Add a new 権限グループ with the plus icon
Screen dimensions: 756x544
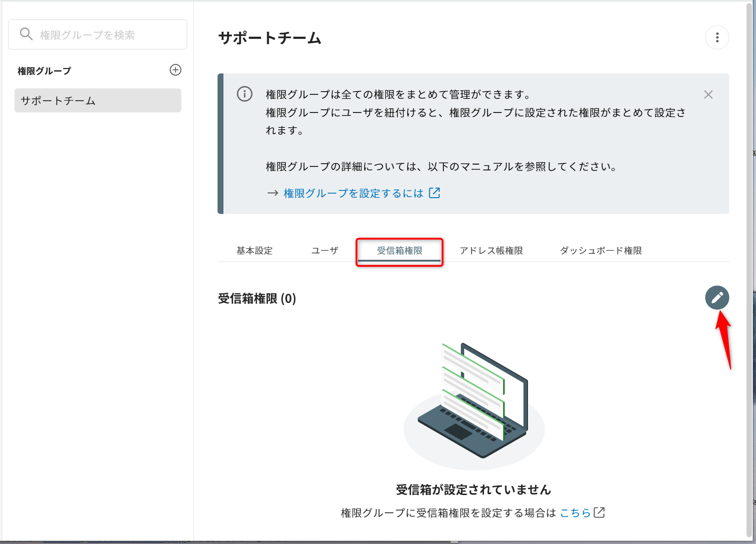click(x=175, y=70)
